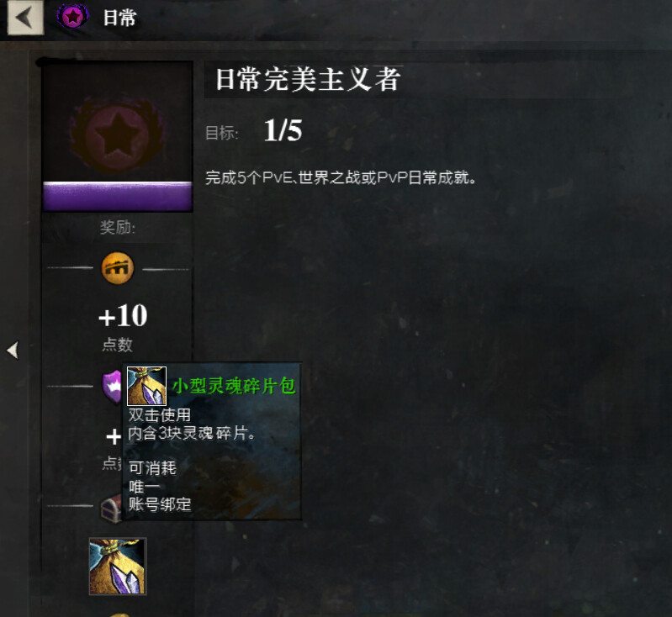Click the +10 points reward value

(123, 316)
